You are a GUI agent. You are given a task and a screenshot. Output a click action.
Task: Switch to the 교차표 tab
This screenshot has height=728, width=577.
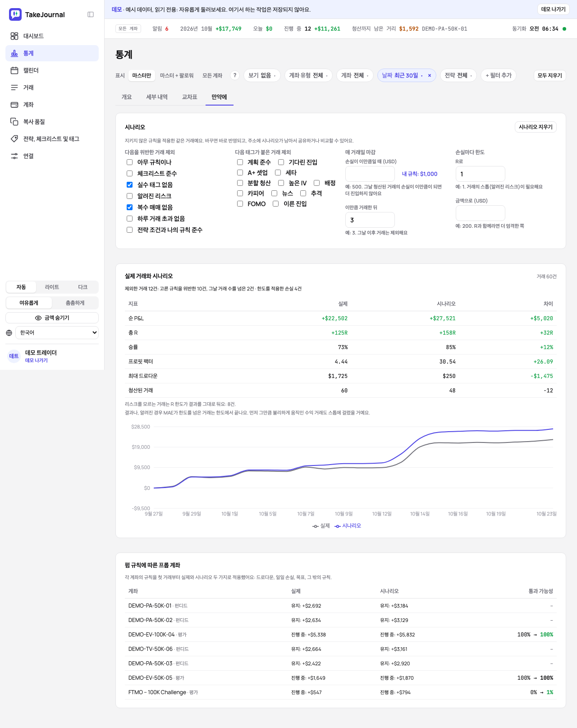tap(189, 97)
